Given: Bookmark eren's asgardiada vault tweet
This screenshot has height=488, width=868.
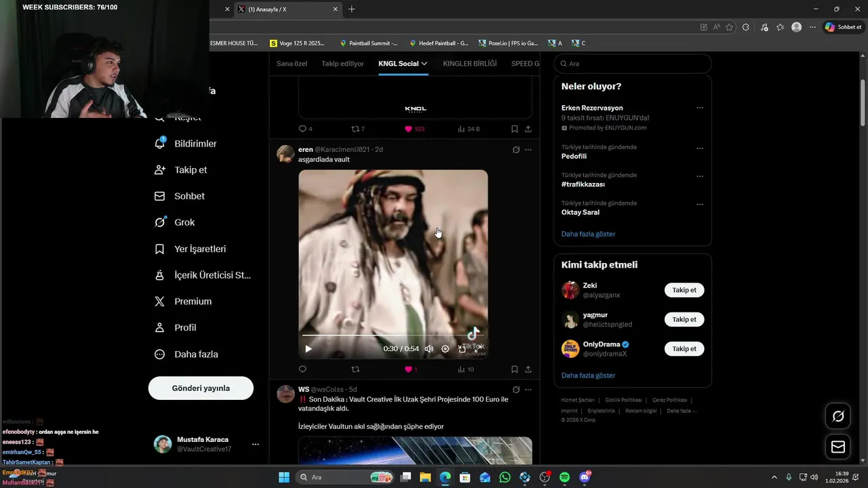Looking at the screenshot, I should pos(515,369).
